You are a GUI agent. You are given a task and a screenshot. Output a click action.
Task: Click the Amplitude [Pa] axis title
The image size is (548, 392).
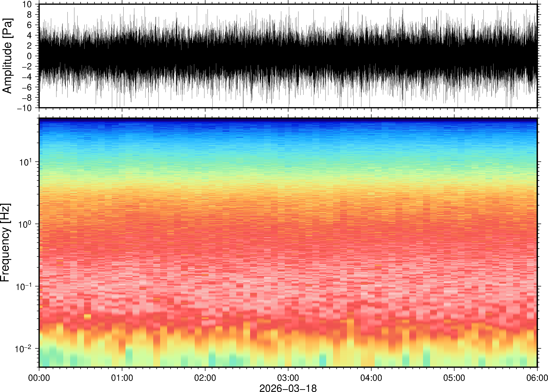(7, 56)
